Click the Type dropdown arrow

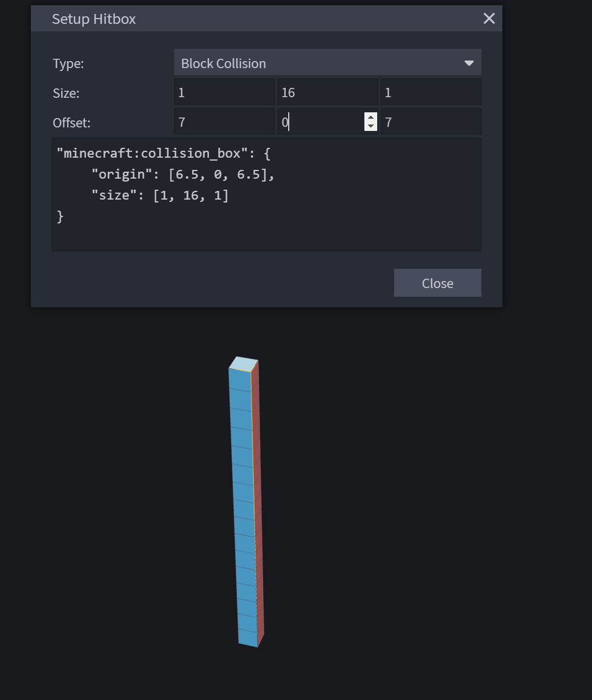[469, 63]
